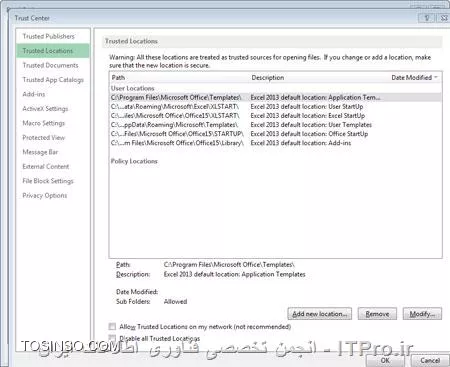Image resolution: width=450 pixels, height=367 pixels.
Task: Go to Trusted App Catalogs
Action: (x=53, y=80)
